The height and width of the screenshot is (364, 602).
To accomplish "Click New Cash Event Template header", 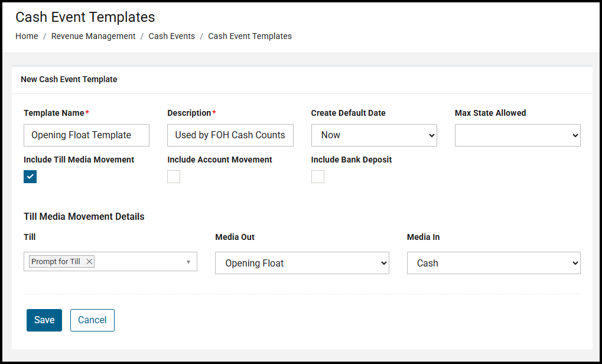I will point(69,80).
